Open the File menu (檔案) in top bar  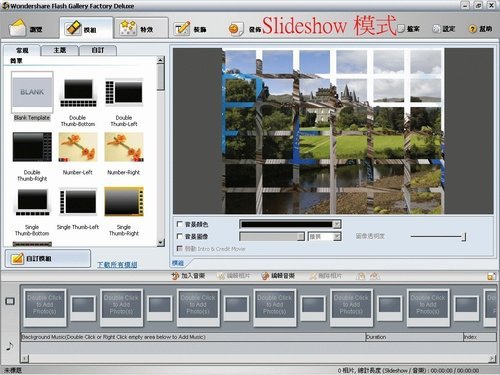tap(409, 29)
